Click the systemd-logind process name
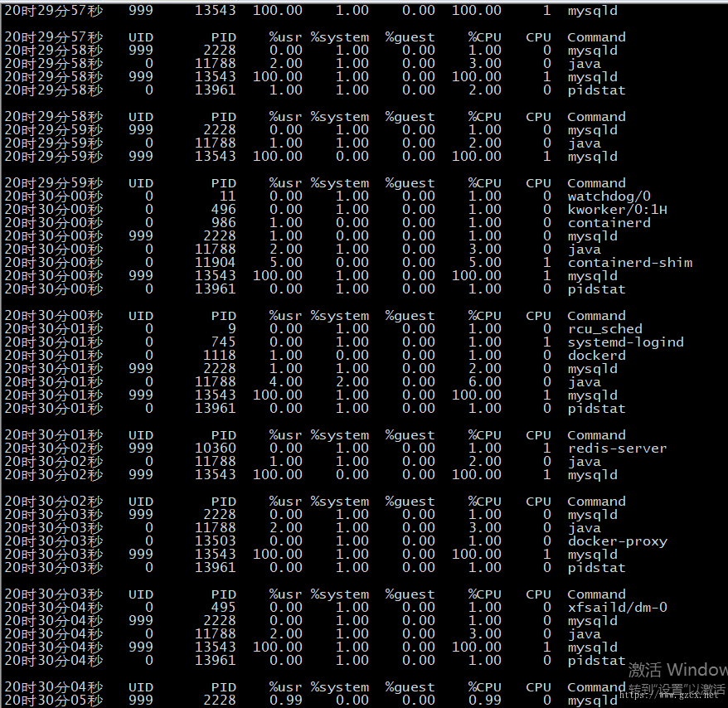Viewport: 728px width, 708px height. [x=625, y=342]
